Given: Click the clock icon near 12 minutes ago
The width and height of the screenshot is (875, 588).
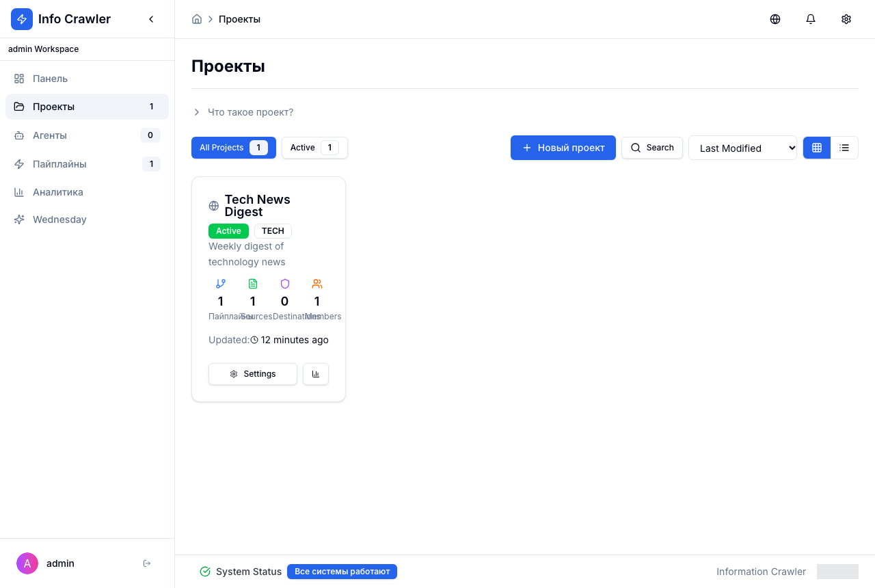Looking at the screenshot, I should [x=254, y=340].
